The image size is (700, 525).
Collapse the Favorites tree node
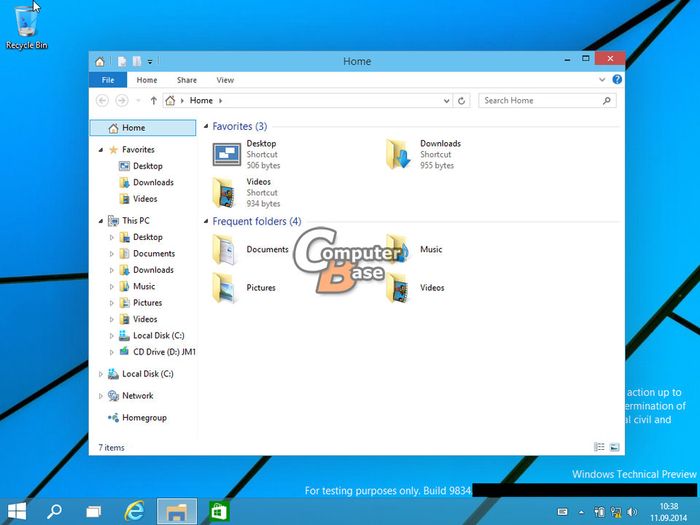(101, 150)
